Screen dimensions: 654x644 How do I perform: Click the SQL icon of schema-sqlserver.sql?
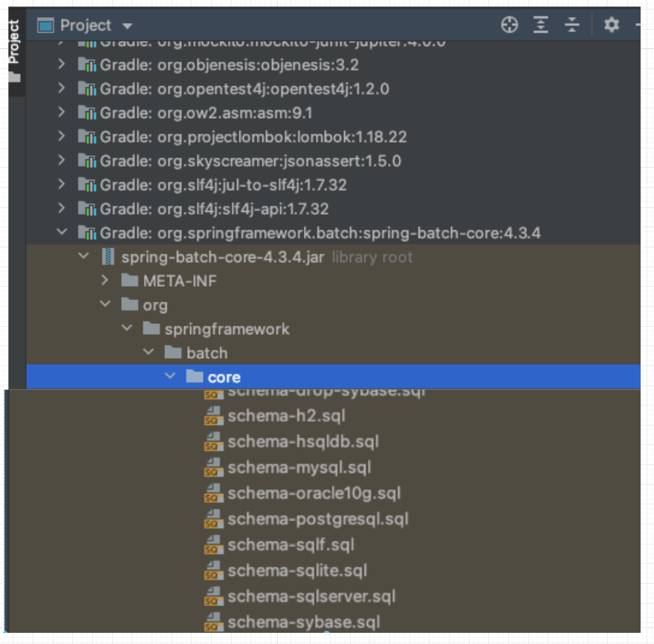point(213,597)
